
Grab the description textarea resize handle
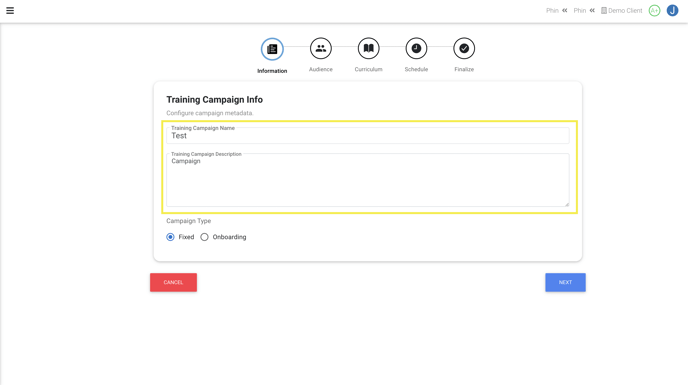click(x=566, y=204)
